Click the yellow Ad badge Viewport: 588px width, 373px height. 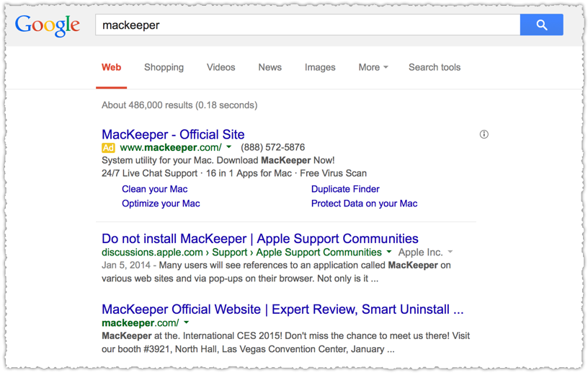click(x=108, y=148)
